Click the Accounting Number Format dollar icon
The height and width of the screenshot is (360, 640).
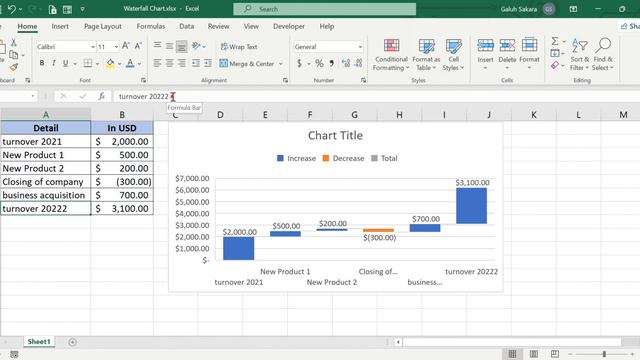pos(300,63)
